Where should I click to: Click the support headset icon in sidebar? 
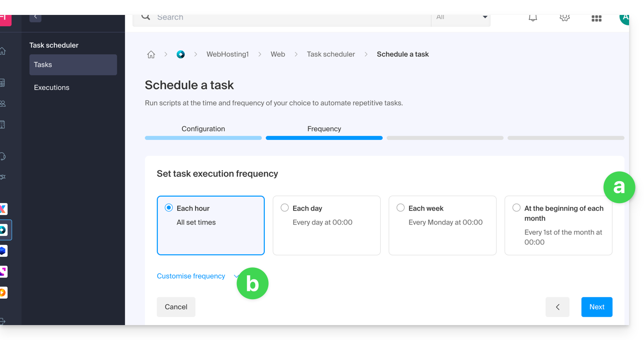click(x=3, y=156)
